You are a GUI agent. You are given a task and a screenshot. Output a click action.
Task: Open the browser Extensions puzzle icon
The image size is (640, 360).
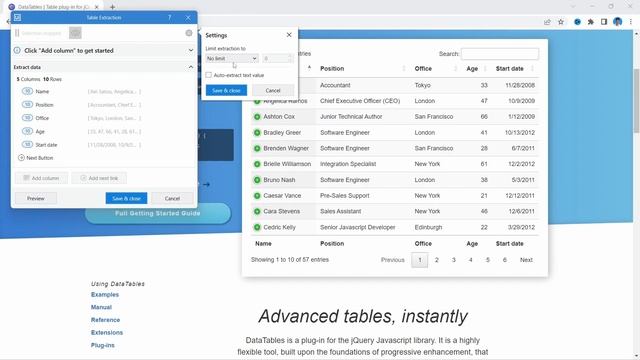click(x=591, y=22)
